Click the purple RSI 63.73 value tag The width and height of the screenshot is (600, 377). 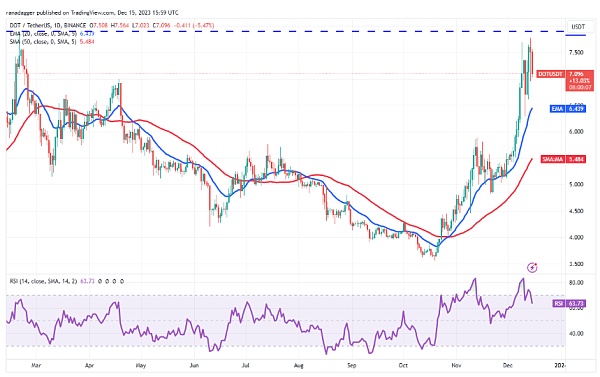click(x=569, y=304)
